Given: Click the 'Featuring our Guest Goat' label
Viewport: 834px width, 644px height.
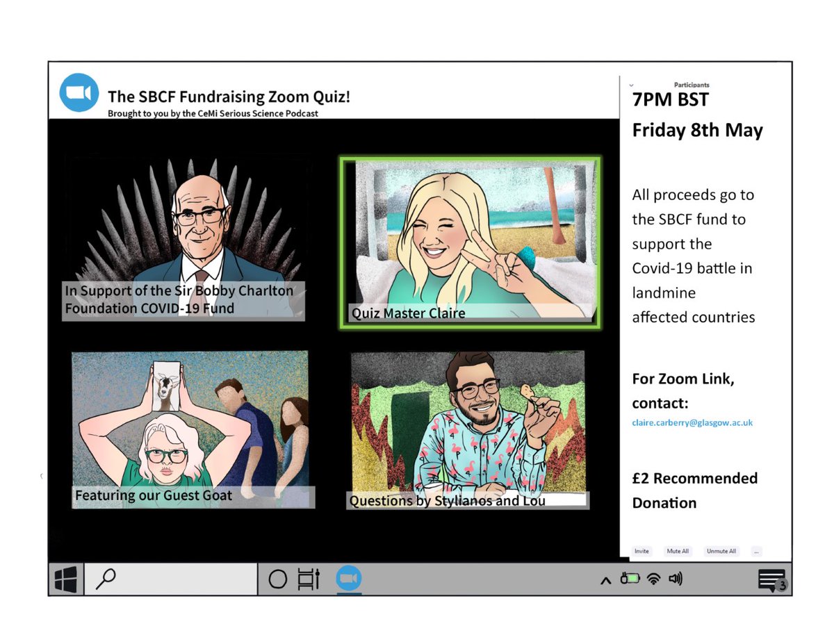Looking at the screenshot, I should [x=154, y=496].
